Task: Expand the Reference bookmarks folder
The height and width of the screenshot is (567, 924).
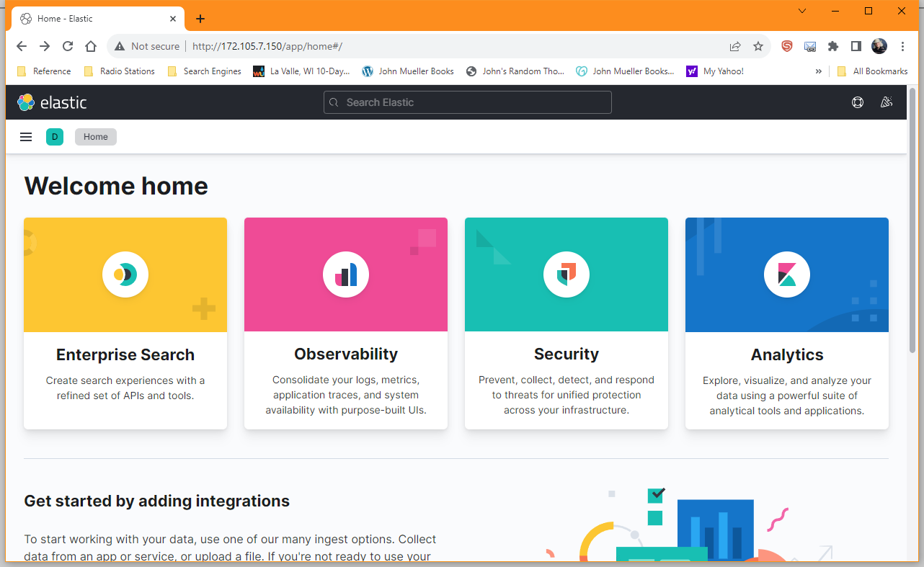Action: pos(43,71)
